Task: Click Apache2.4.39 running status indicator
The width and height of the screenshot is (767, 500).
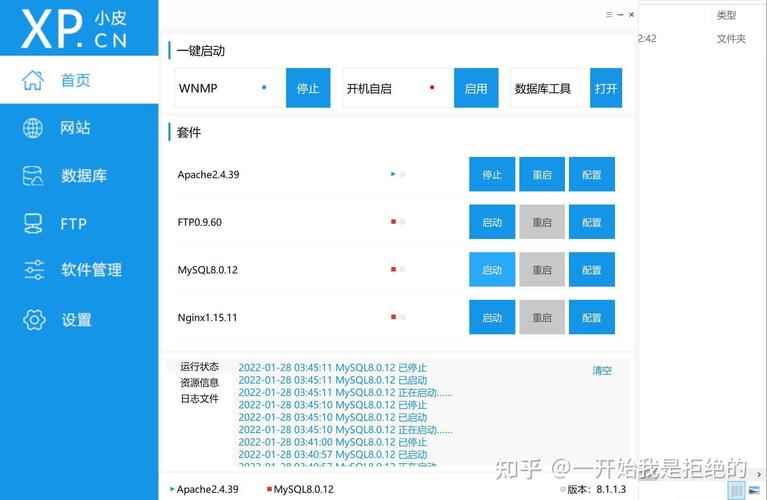Action: point(393,174)
